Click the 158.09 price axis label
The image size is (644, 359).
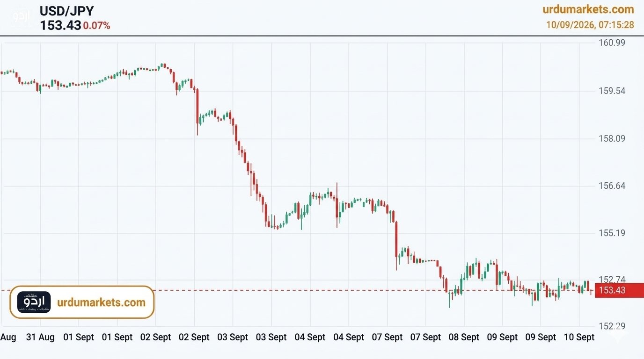tap(612, 138)
